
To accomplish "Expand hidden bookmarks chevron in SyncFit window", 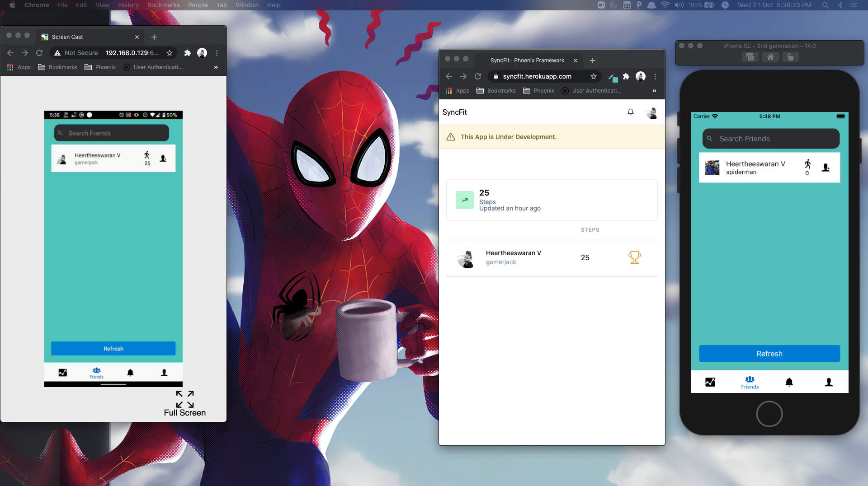I will coord(654,91).
